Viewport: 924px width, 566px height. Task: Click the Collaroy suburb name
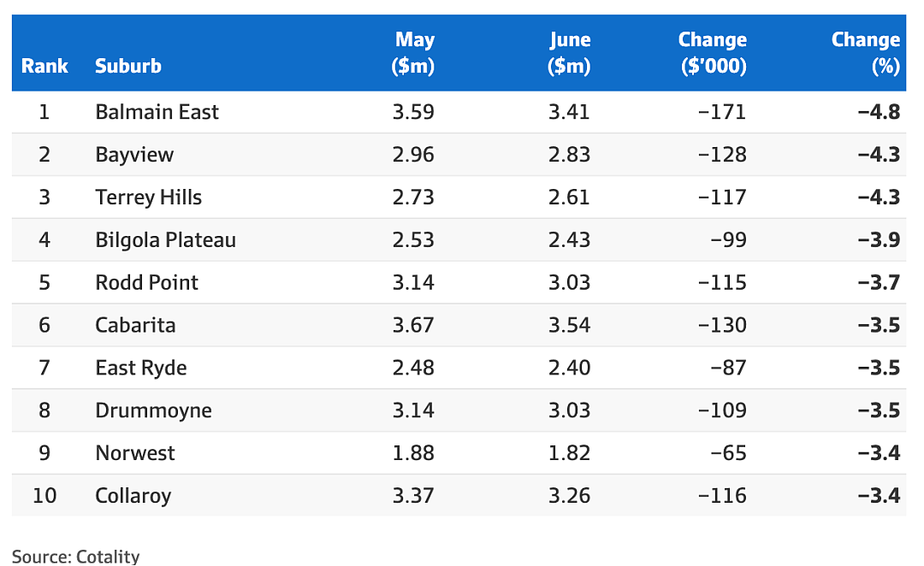(x=133, y=496)
